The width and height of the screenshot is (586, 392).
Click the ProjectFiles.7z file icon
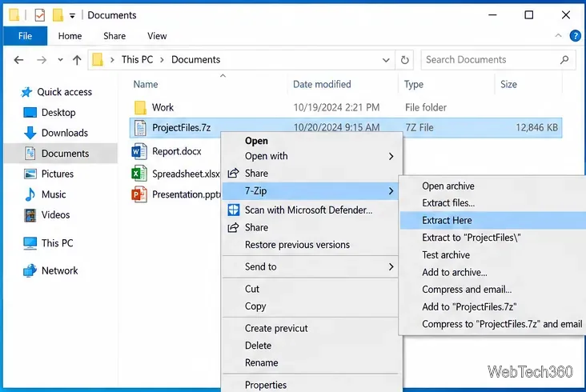coord(140,128)
